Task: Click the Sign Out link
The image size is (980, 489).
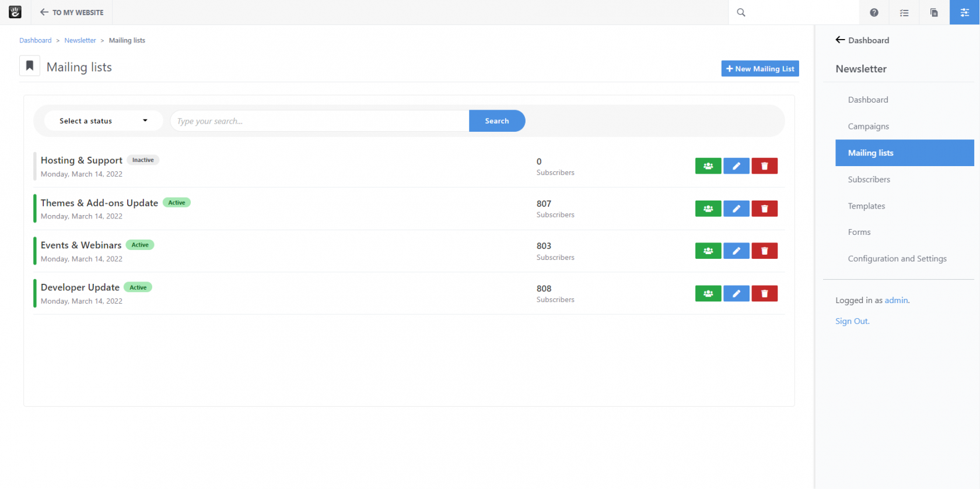Action: click(852, 321)
